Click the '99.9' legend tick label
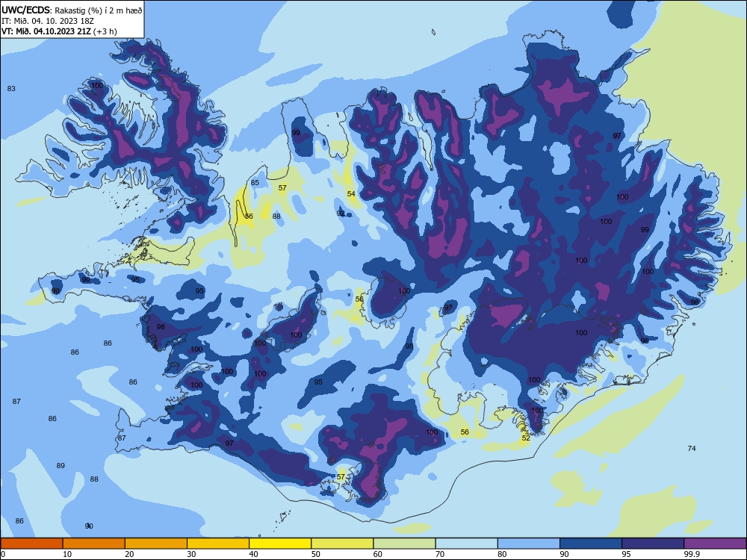747x560 pixels. 691,554
